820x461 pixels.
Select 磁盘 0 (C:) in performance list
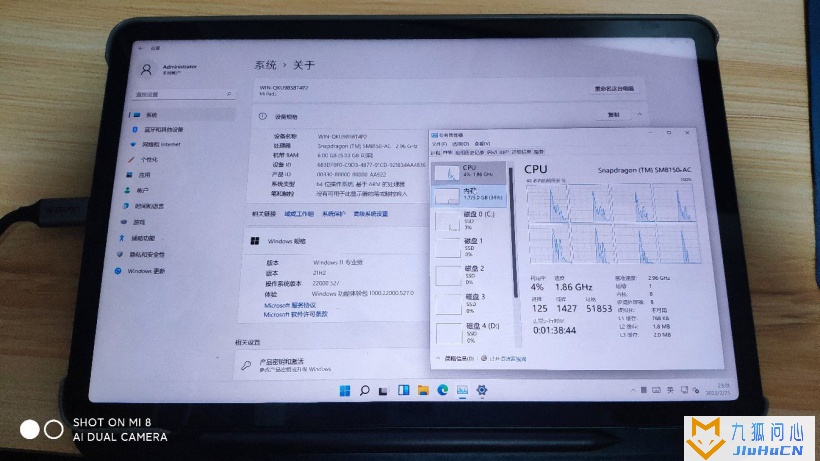pos(470,220)
